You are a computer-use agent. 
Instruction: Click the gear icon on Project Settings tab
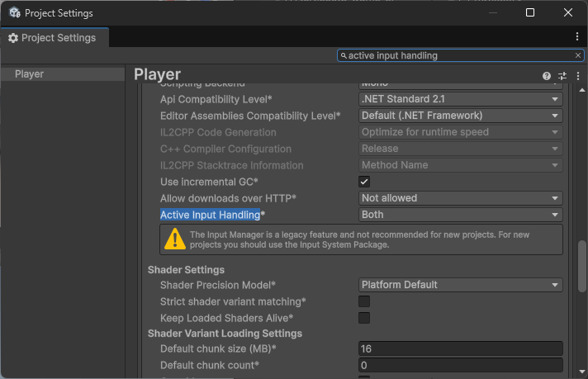[x=13, y=38]
